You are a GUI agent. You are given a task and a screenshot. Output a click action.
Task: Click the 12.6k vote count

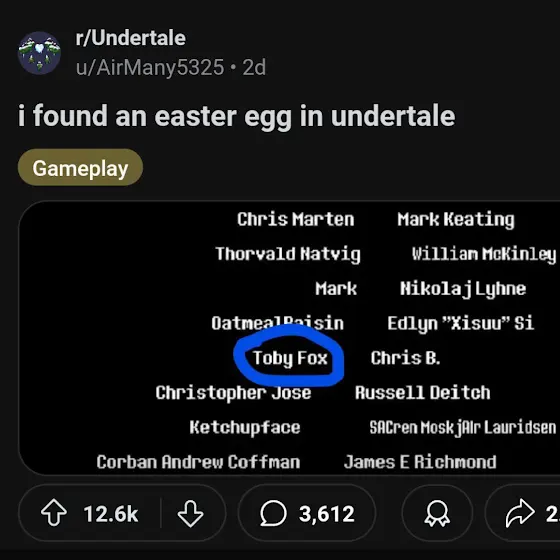coord(111,514)
